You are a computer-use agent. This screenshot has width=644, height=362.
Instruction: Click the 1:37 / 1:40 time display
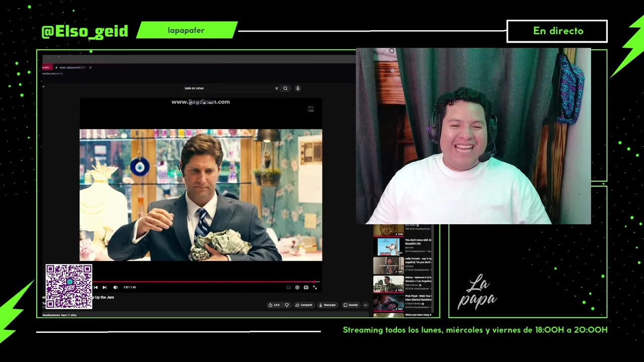[130, 288]
